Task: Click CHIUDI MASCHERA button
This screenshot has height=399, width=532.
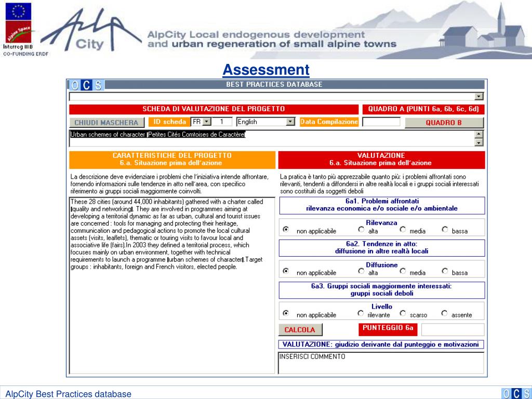Action: (106, 123)
